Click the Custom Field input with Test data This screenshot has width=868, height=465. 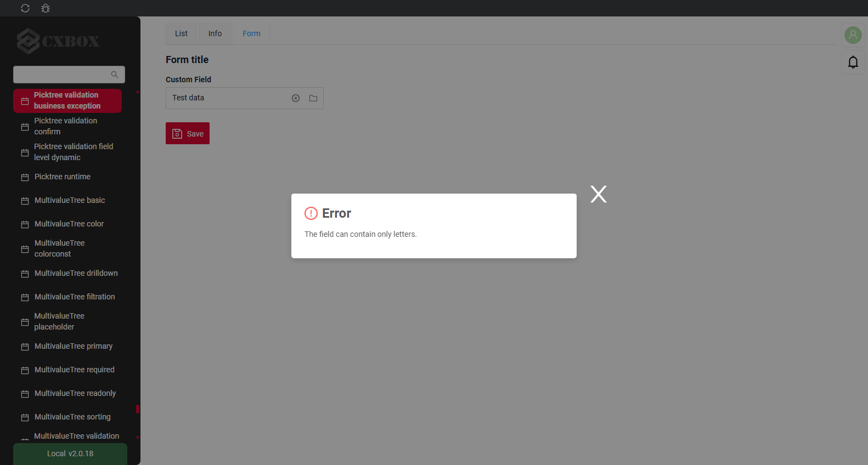click(x=245, y=98)
